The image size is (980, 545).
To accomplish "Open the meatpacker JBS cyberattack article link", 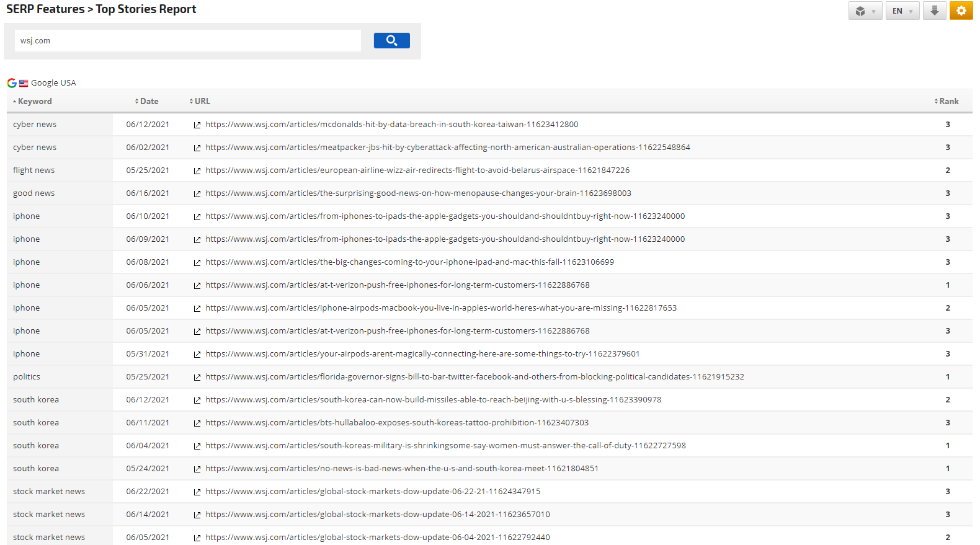I will (x=447, y=148).
